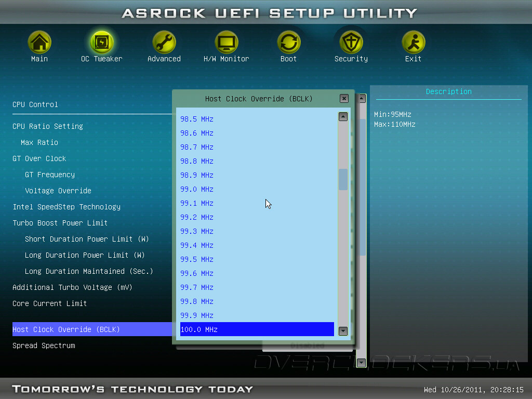Select Long Duration Maintained (Sec.)
Screen dimensions: 532x399
tap(89, 271)
